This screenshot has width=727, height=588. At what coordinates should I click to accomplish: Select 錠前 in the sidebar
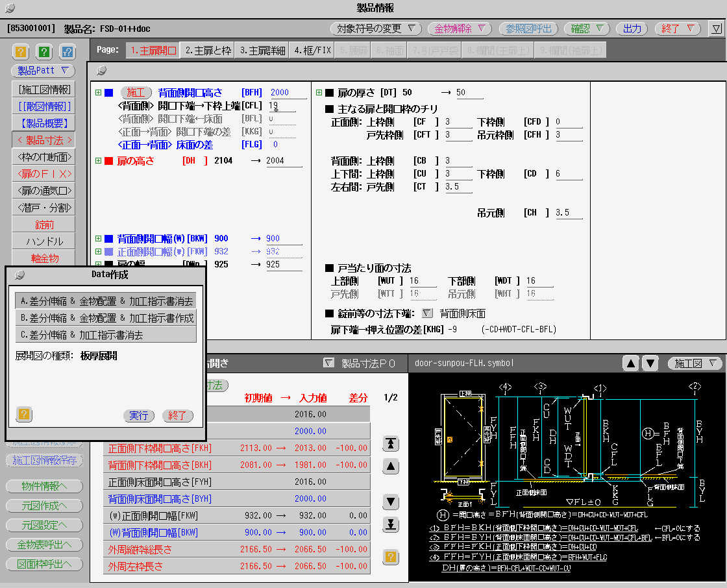pos(45,225)
